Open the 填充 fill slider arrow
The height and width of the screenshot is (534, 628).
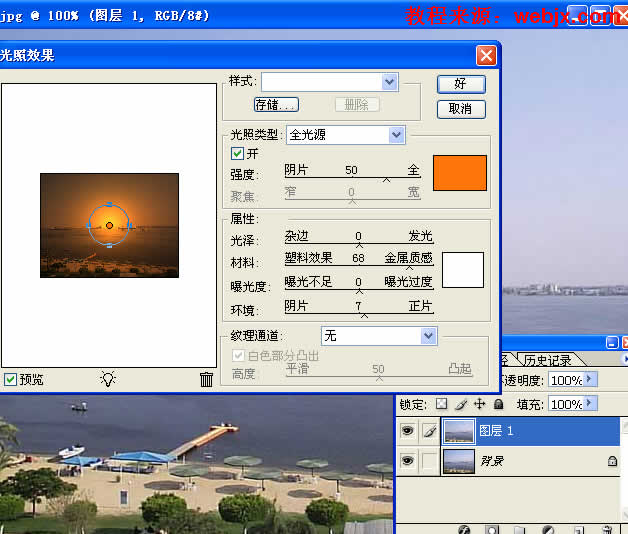click(590, 403)
